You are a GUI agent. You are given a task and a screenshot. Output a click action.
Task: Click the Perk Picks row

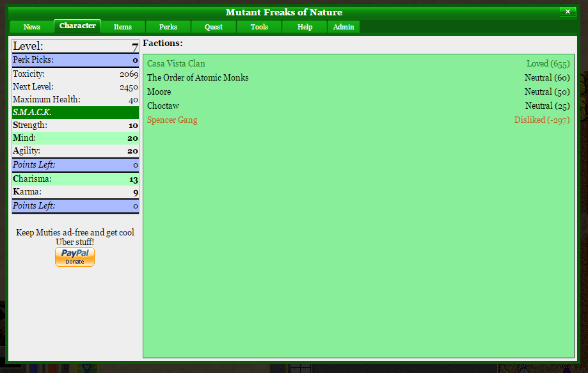coord(75,60)
